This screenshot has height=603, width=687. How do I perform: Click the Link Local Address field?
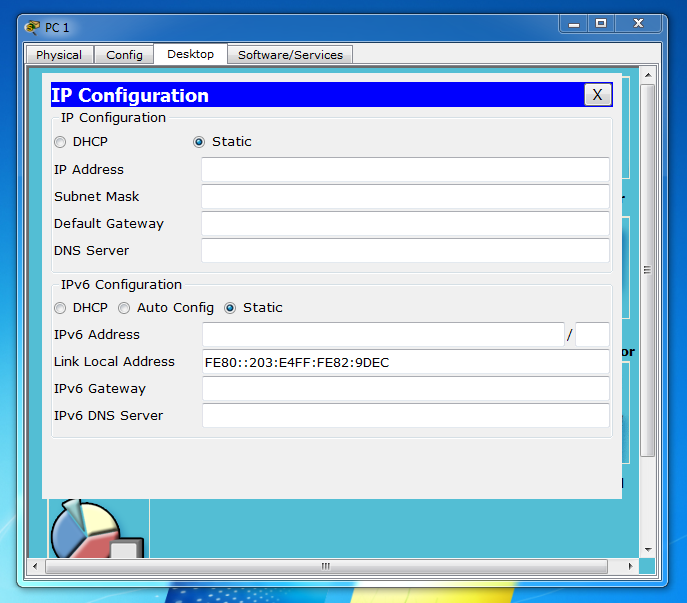[406, 362]
